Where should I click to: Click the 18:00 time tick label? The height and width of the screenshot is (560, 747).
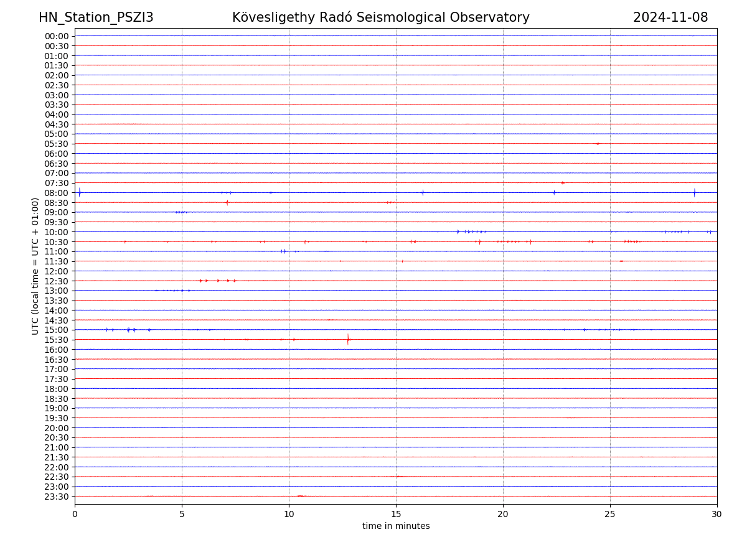click(57, 389)
